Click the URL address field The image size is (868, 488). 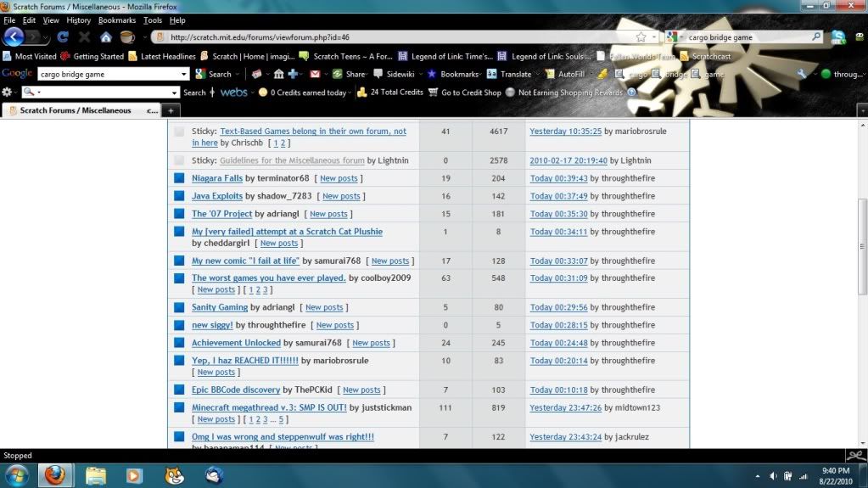pyautogui.click(x=399, y=37)
